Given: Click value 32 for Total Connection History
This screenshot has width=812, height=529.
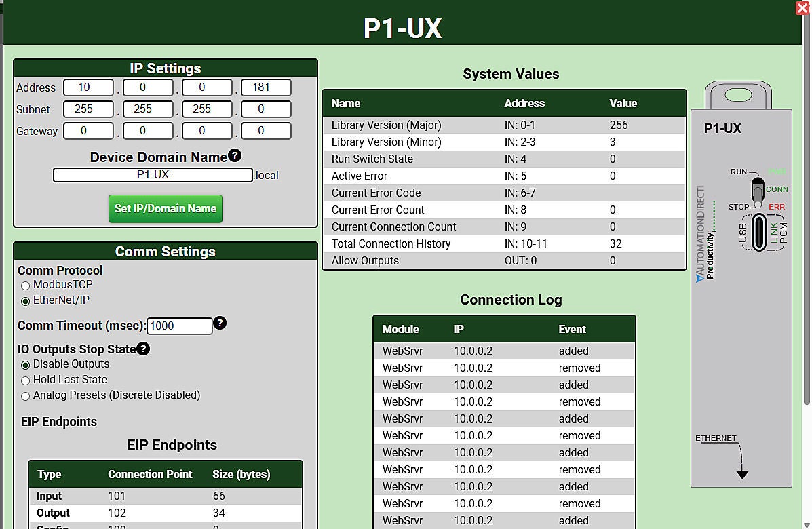Looking at the screenshot, I should point(616,244).
